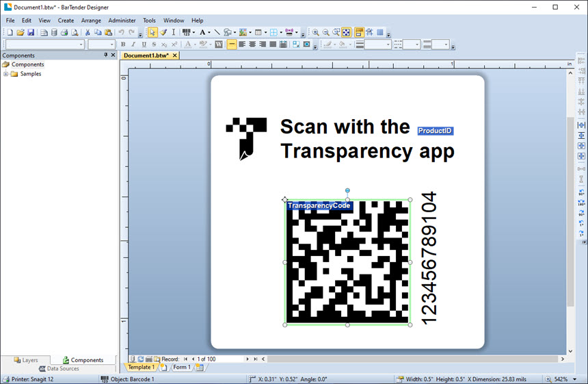
Task: Open the barcode tool dropdown arrow
Action: pos(193,33)
